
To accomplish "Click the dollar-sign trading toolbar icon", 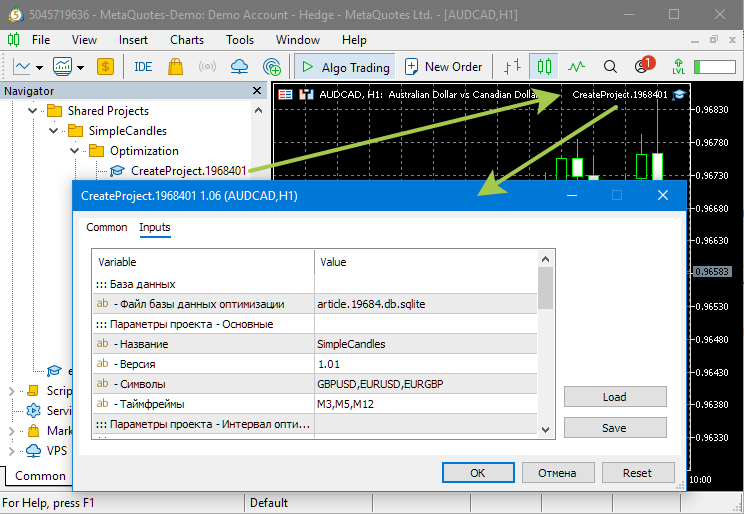I will [x=105, y=67].
